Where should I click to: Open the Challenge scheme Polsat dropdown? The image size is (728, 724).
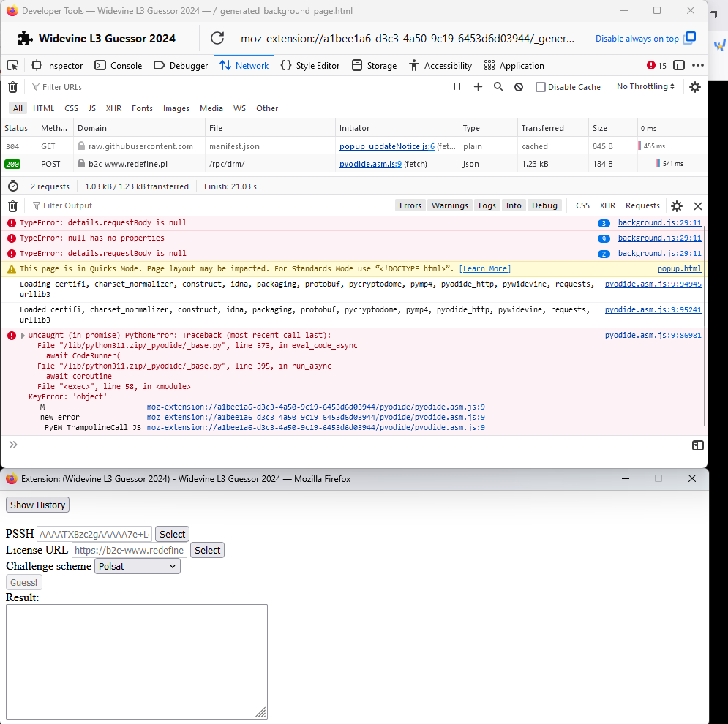(x=138, y=566)
